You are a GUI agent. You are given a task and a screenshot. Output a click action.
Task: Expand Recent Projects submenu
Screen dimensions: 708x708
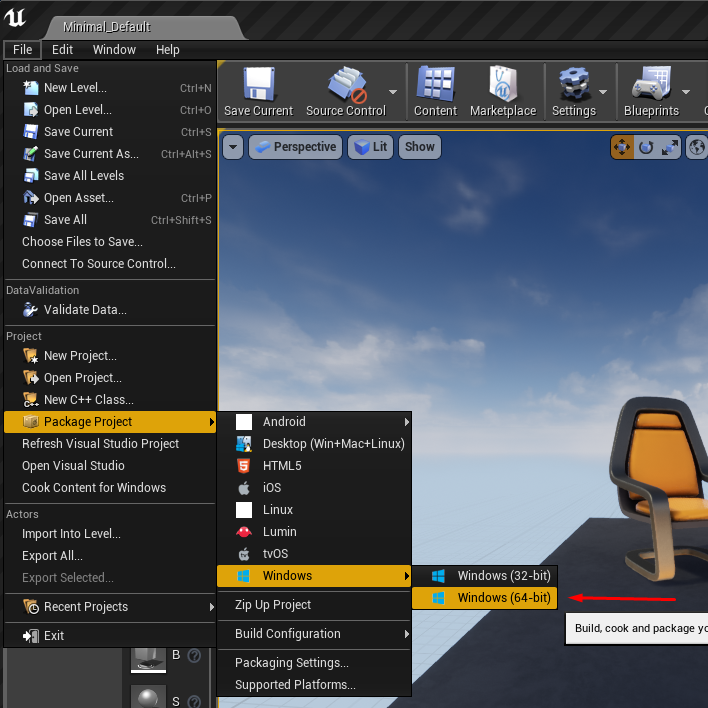pos(110,607)
